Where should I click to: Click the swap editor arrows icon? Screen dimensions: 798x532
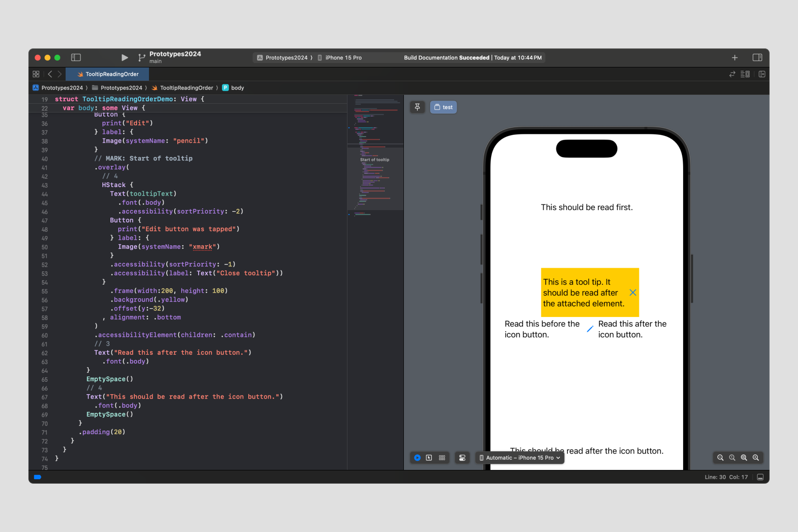732,74
